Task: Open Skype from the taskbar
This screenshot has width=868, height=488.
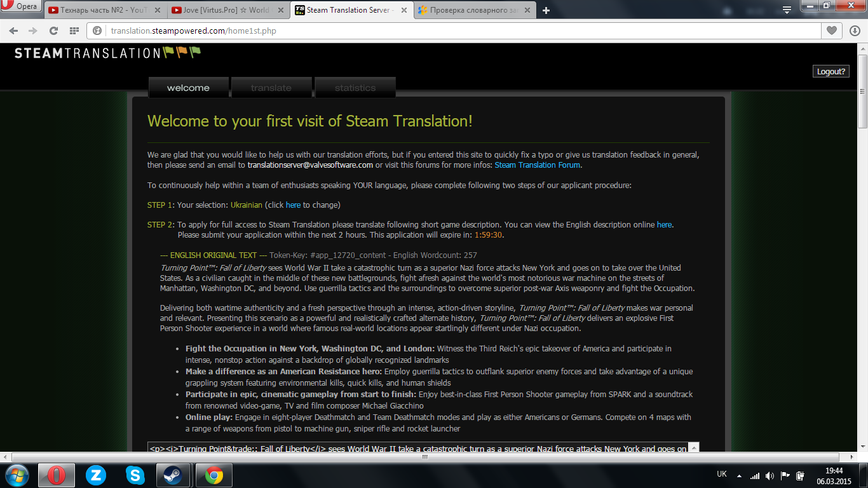Action: coord(135,475)
